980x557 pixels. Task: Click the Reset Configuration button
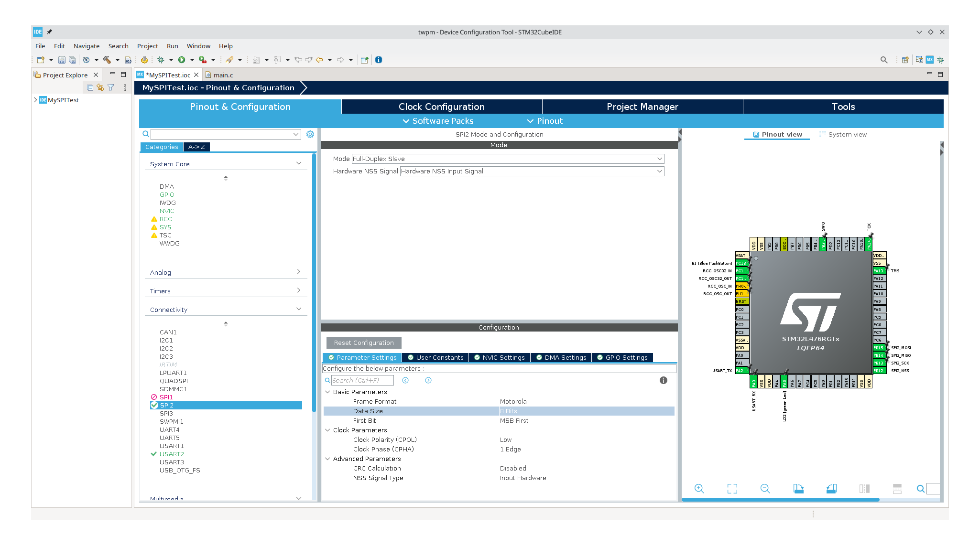pos(364,343)
